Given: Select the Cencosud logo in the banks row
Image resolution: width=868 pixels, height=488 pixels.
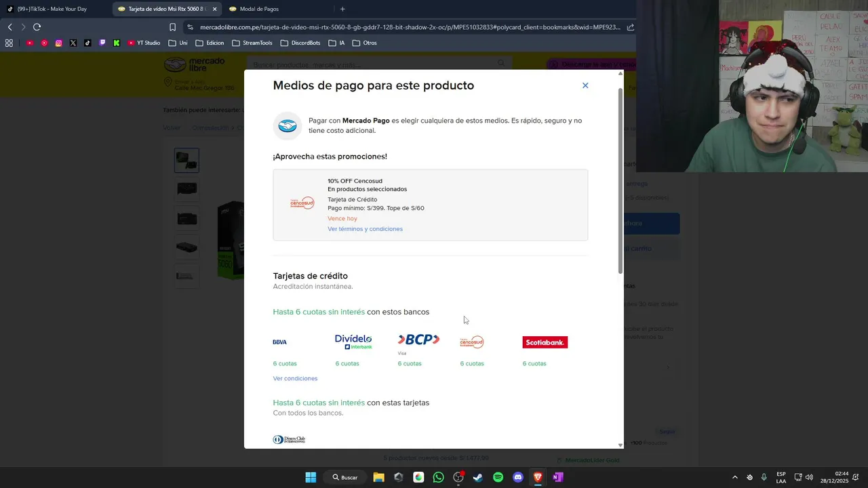Looking at the screenshot, I should 472,342.
